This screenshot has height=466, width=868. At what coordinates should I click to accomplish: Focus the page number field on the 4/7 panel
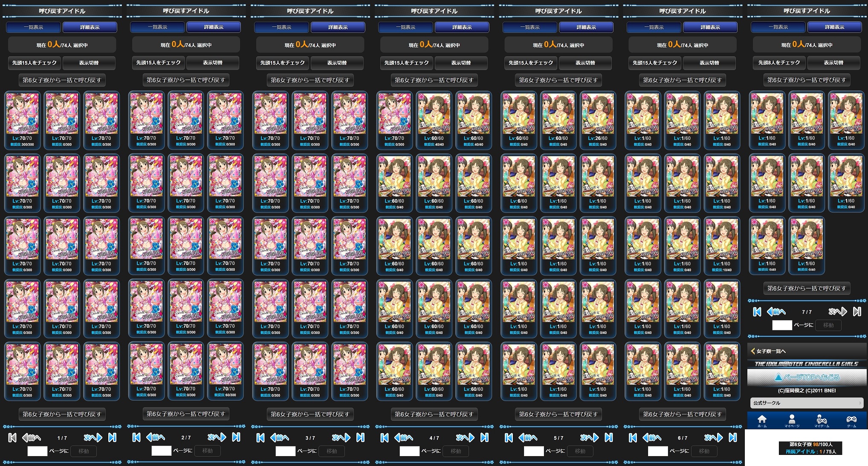click(x=410, y=451)
